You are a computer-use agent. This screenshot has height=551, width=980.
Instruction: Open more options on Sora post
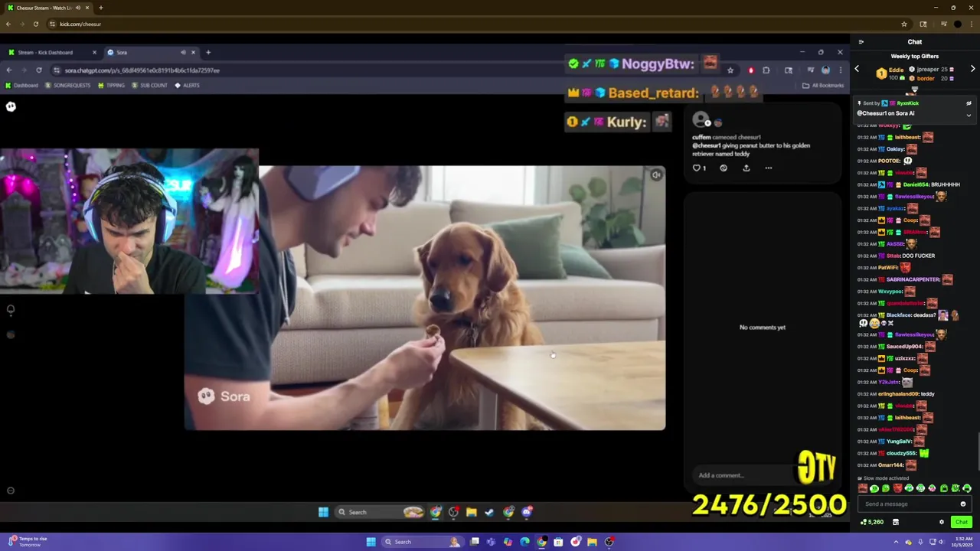tap(769, 168)
